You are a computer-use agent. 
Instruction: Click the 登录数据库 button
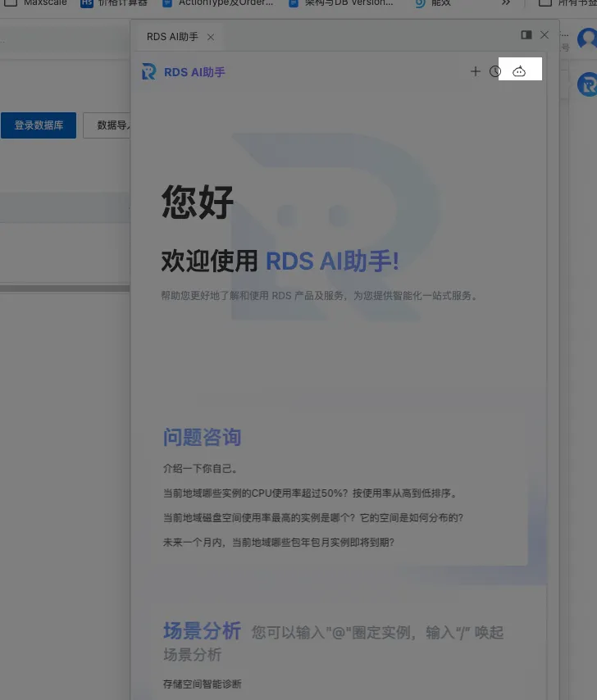pos(39,125)
